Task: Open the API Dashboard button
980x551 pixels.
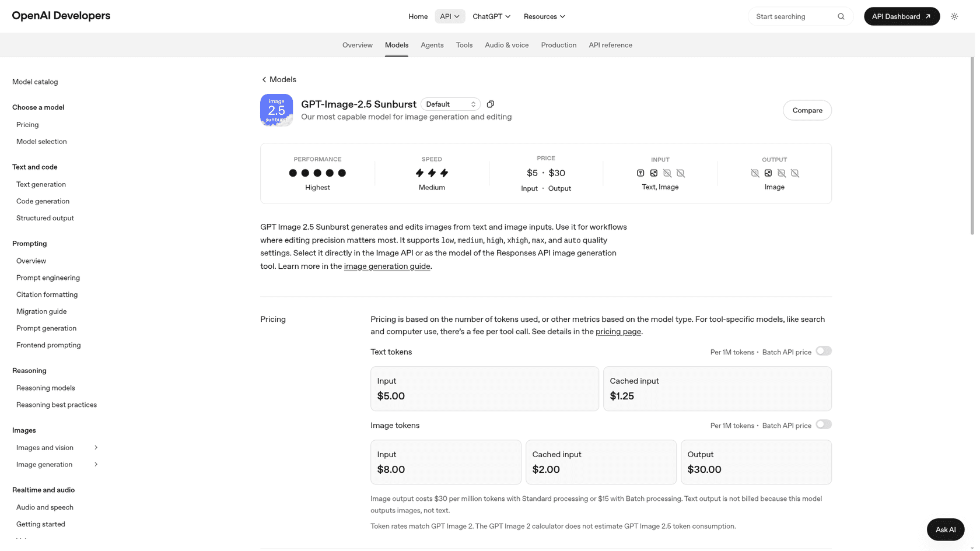Action: click(902, 16)
